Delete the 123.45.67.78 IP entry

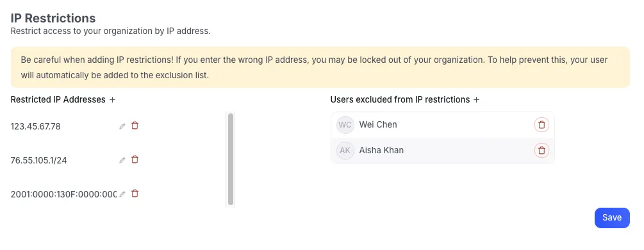pyautogui.click(x=135, y=126)
